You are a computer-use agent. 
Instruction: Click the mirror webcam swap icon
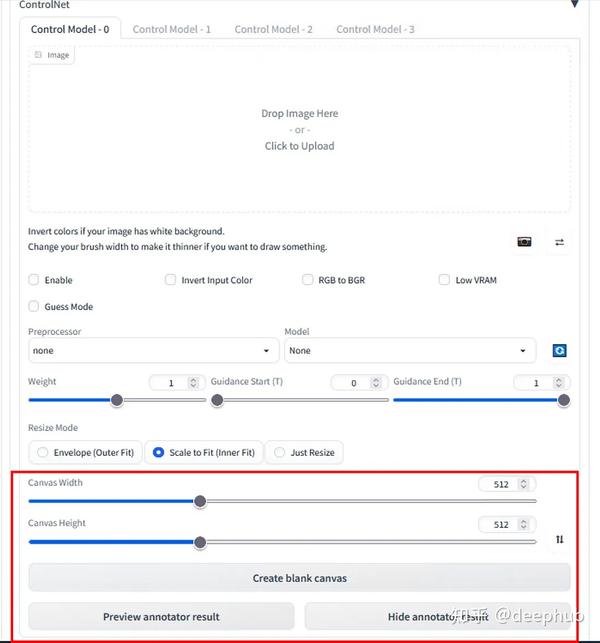[559, 242]
